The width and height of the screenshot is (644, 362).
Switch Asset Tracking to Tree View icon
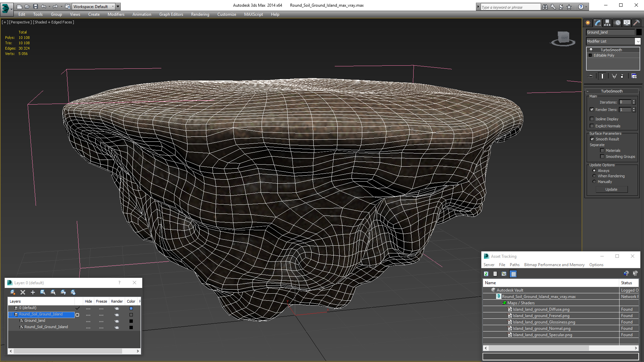(504, 274)
